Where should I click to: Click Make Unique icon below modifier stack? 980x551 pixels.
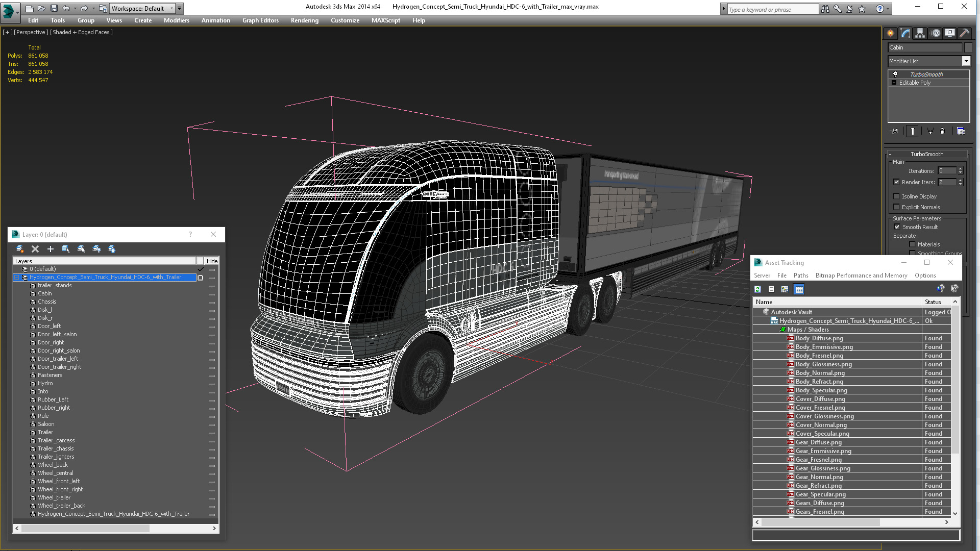(x=930, y=131)
